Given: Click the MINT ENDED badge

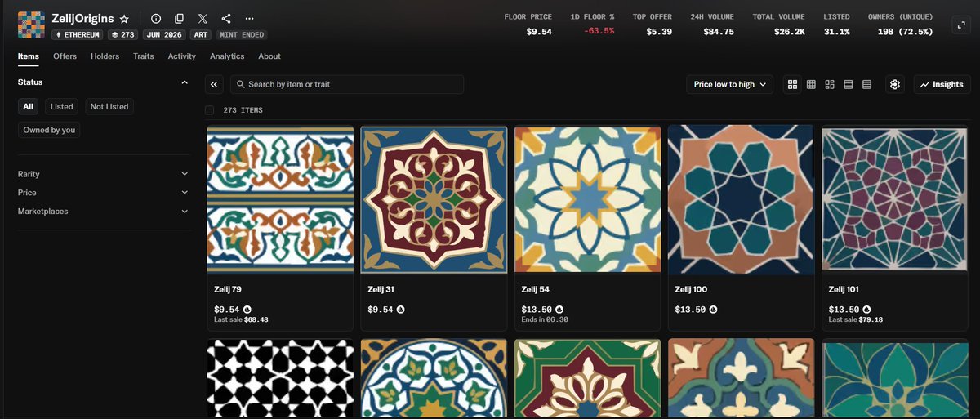Looking at the screenshot, I should (241, 34).
